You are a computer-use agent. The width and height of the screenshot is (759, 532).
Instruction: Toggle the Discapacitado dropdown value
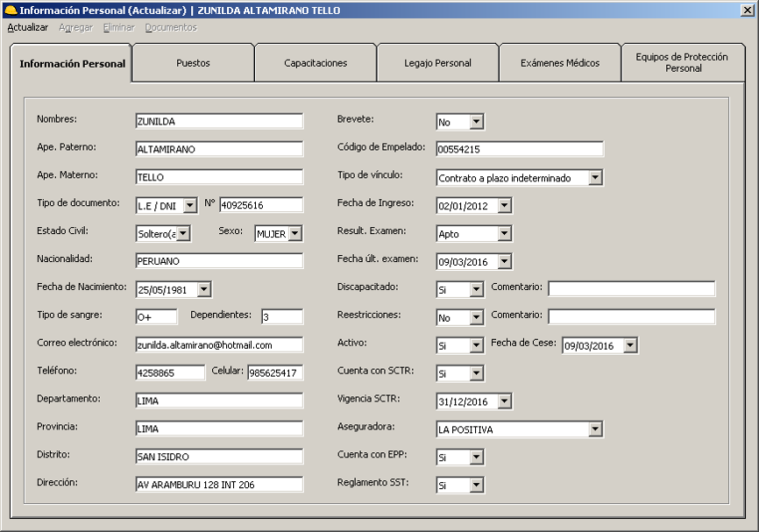click(x=476, y=289)
